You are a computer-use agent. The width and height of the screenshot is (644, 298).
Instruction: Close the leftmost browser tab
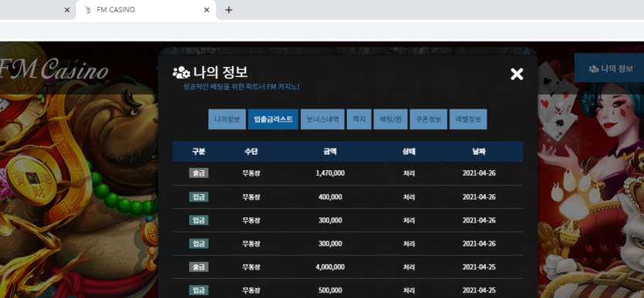tap(67, 10)
